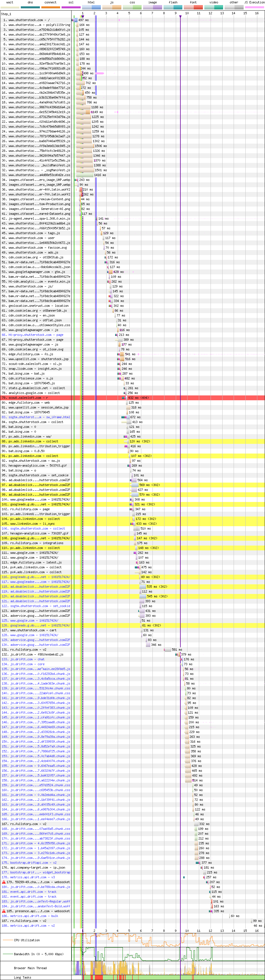This screenshot has width=265, height=980.
Task: Click the CPU Utilization graph label
Action: 27,940
